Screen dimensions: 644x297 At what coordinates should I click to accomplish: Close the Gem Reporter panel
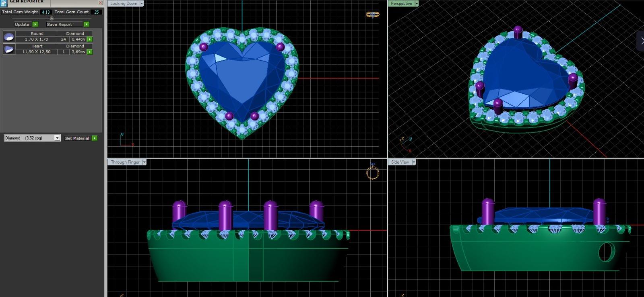(100, 2)
